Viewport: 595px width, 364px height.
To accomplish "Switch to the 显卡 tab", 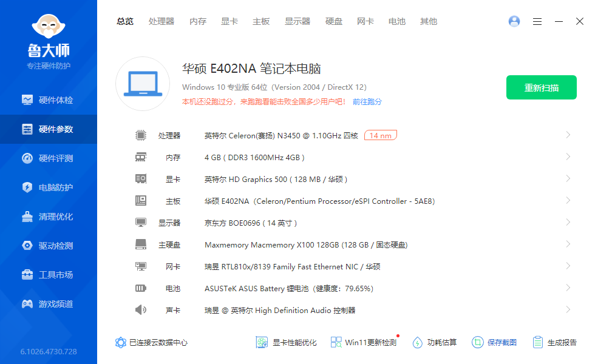I will [229, 22].
